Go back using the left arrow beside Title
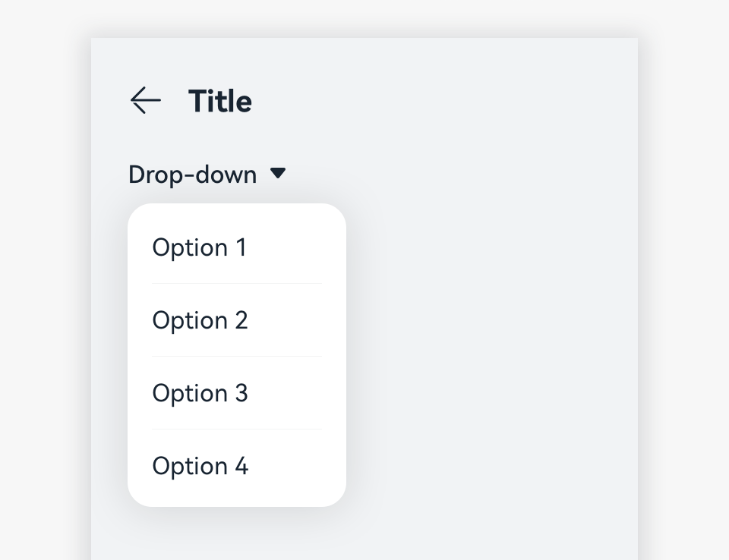 click(145, 100)
